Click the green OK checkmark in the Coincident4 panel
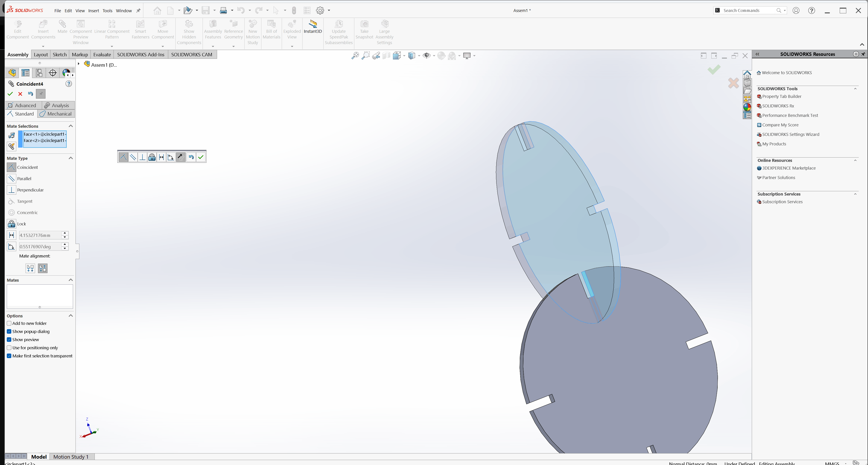This screenshot has width=868, height=465. pos(10,94)
